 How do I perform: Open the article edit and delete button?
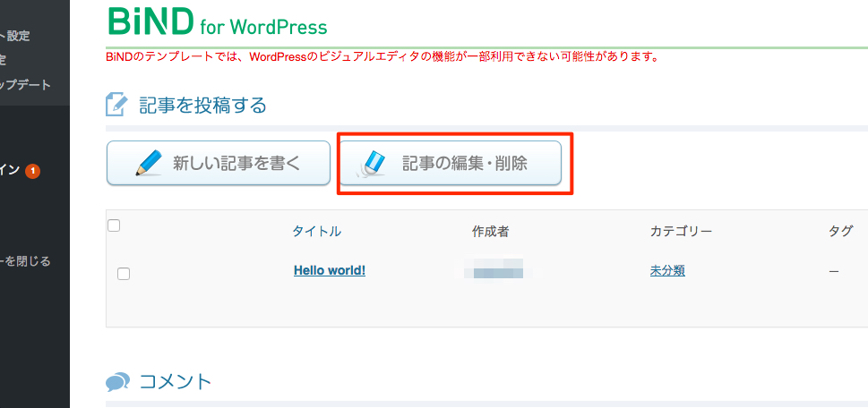450,163
